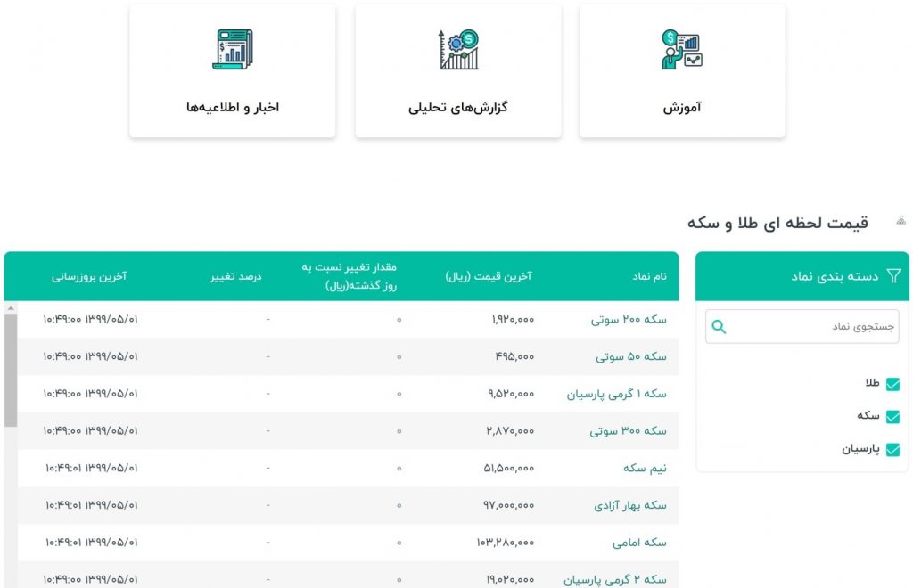Click price ۹۷,۰۰۰,۰۰۰ cell
This screenshot has width=913, height=588.
509,505
